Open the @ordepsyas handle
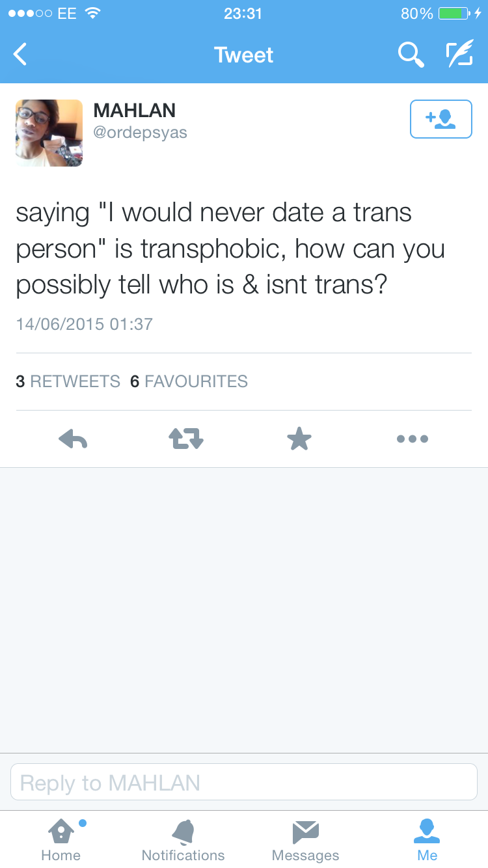Viewport: 488px width, 868px height. [140, 133]
